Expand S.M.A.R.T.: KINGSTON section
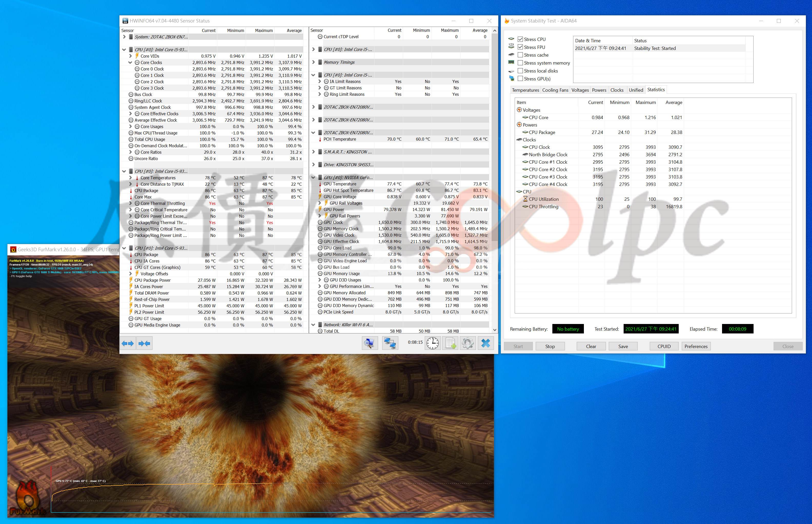Viewport: 812px width, 524px height. coord(313,152)
